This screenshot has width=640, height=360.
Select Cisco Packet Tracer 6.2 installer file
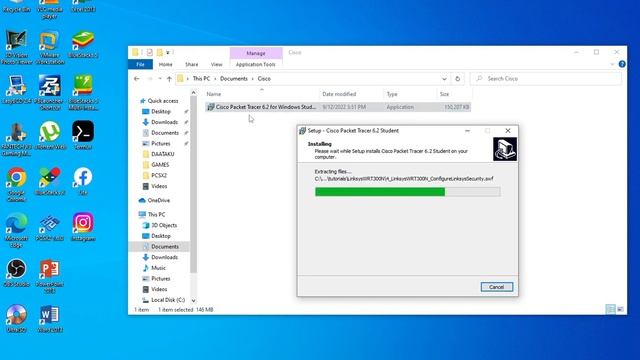click(x=338, y=107)
